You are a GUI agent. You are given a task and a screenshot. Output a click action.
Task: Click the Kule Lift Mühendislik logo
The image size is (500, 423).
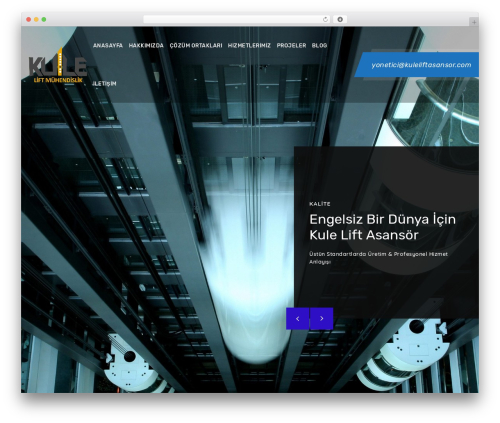57,66
